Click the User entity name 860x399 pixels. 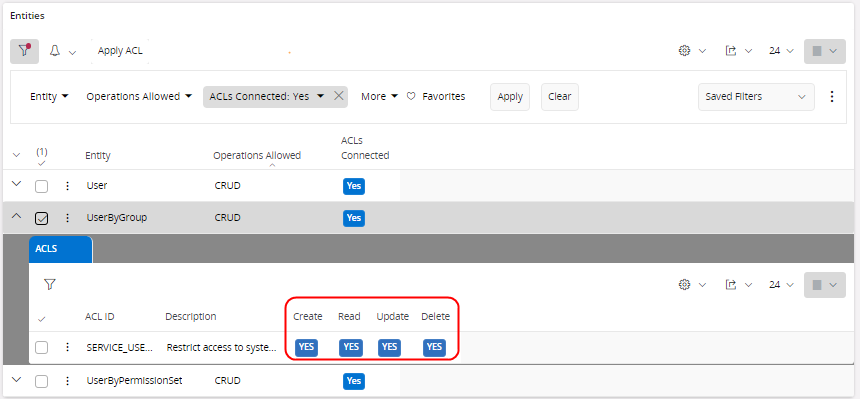click(97, 186)
